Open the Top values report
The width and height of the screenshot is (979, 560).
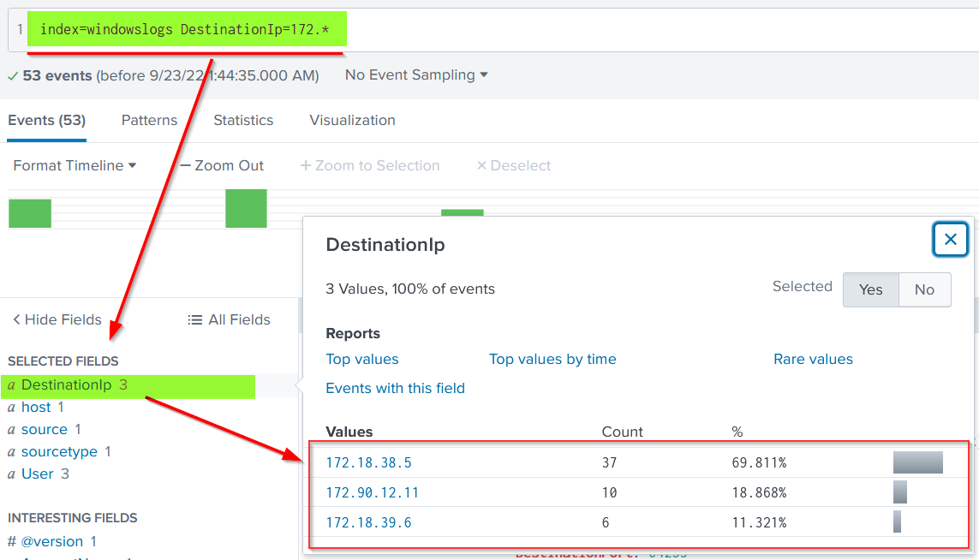tap(362, 359)
